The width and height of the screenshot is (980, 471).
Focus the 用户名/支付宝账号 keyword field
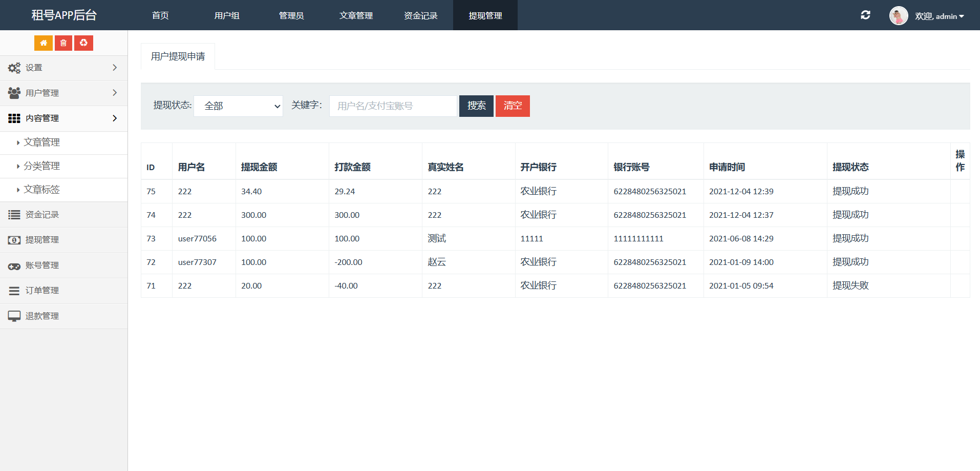tap(393, 106)
